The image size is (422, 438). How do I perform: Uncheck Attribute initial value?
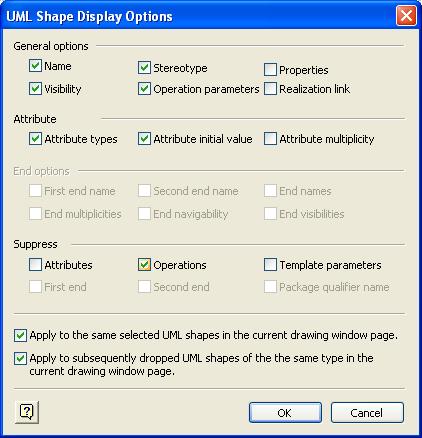coord(144,139)
